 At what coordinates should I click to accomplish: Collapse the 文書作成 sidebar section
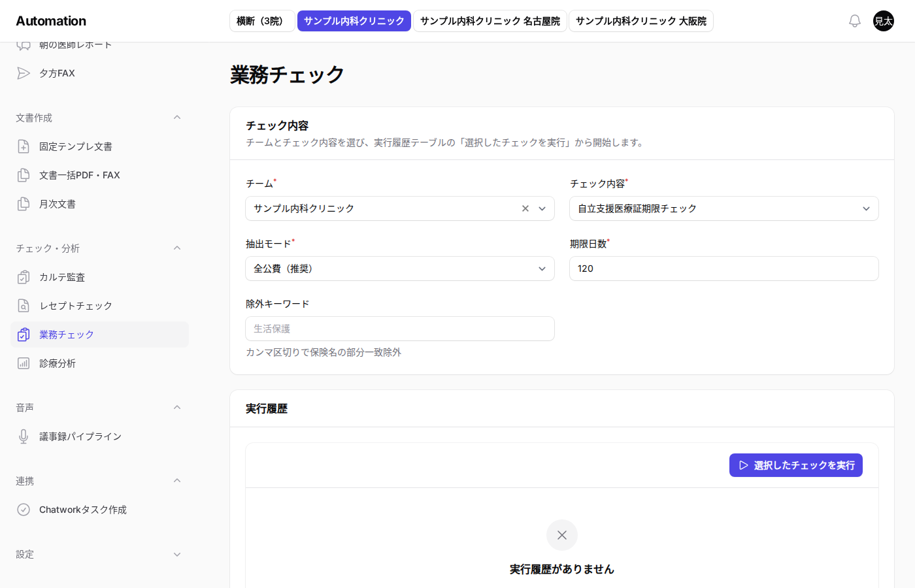pyautogui.click(x=177, y=118)
